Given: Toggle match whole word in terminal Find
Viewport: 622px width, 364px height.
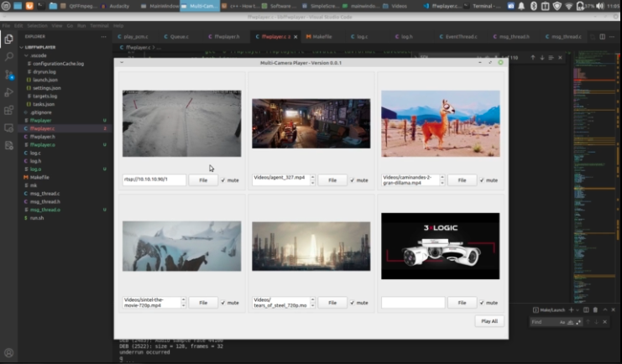Looking at the screenshot, I should pos(571,322).
